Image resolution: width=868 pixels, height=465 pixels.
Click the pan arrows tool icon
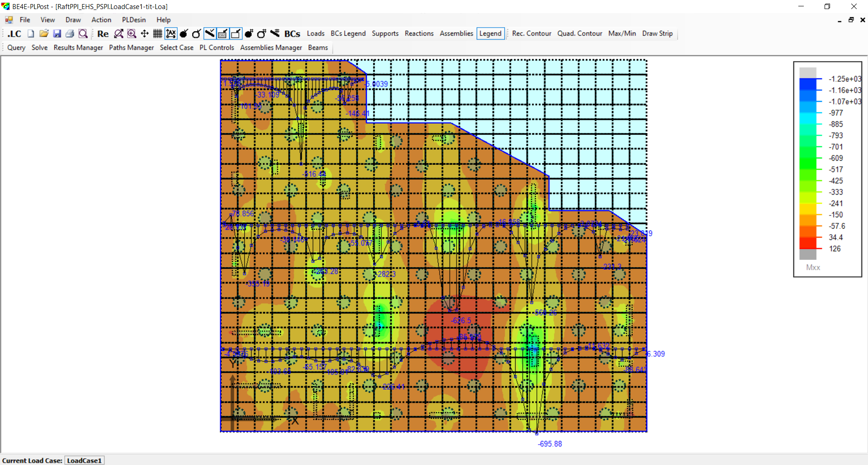pyautogui.click(x=145, y=34)
